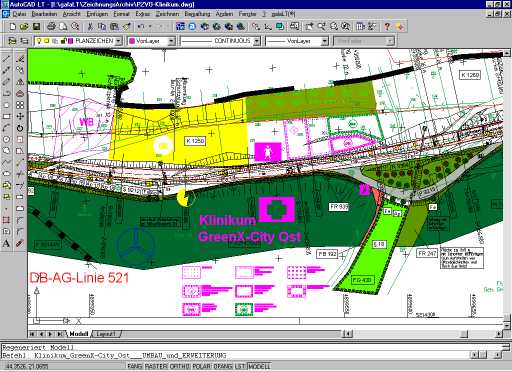512x372 pixels.
Task: Open the Datei menu
Action: click(x=19, y=14)
